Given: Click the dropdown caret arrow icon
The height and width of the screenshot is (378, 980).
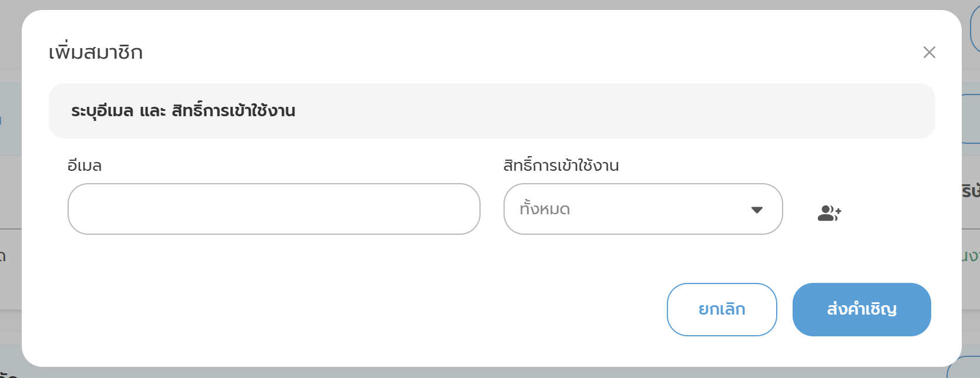Looking at the screenshot, I should click(x=757, y=210).
